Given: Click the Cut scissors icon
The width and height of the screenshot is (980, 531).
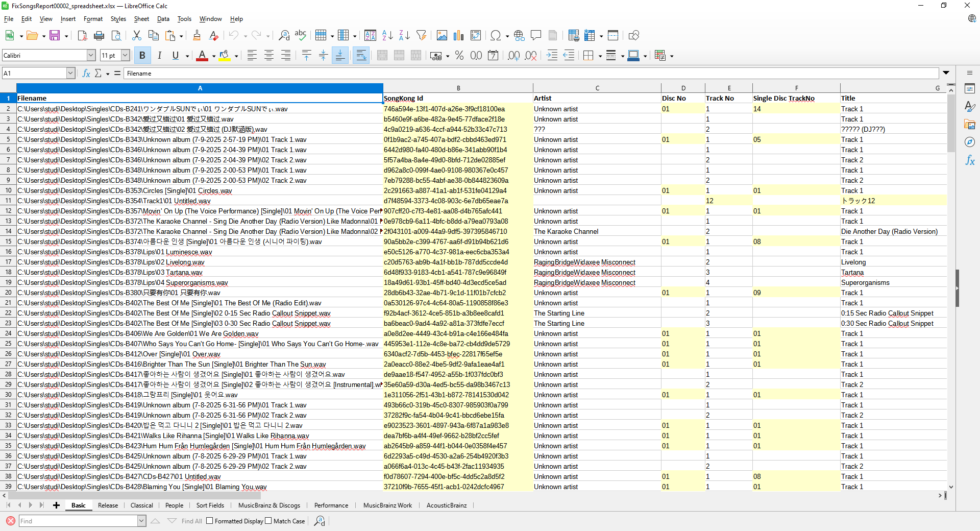Looking at the screenshot, I should click(136, 35).
